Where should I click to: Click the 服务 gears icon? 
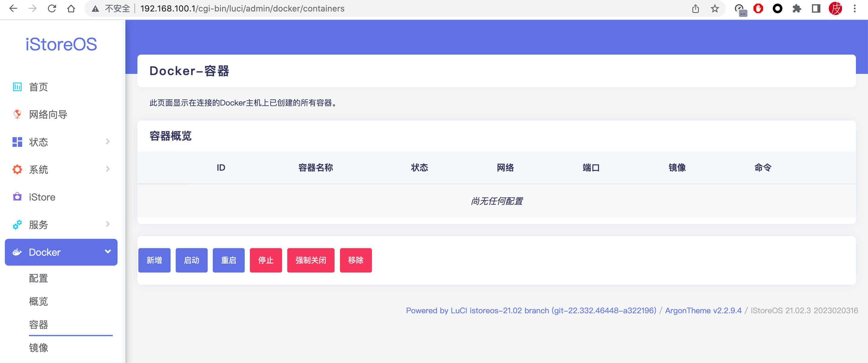tap(17, 225)
